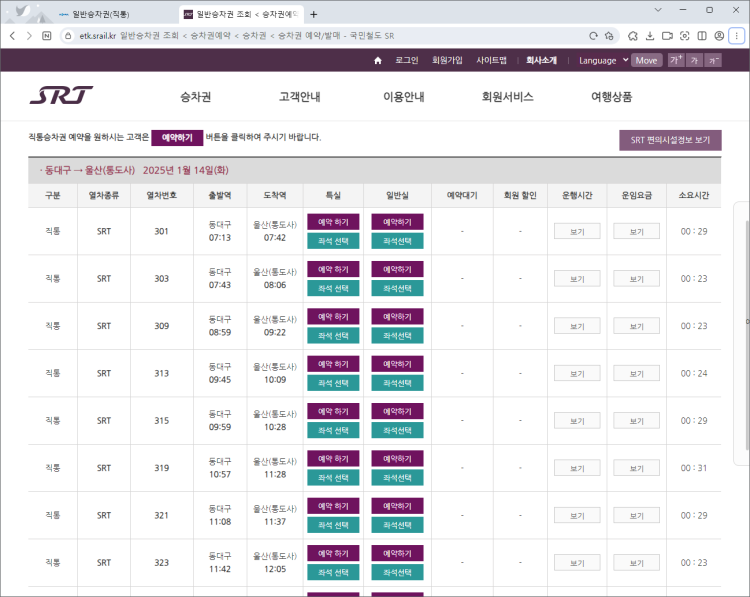The height and width of the screenshot is (597, 750).
Task: Open the browser three-dot menu
Action: click(737, 36)
